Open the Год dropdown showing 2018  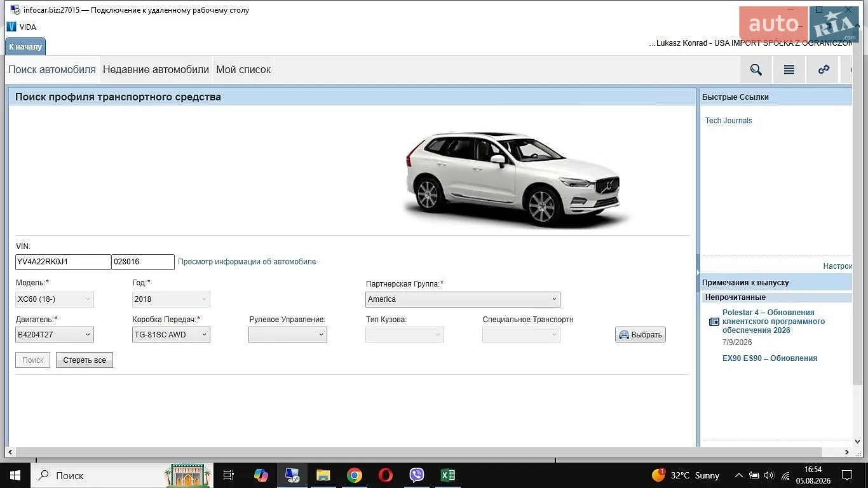point(171,299)
